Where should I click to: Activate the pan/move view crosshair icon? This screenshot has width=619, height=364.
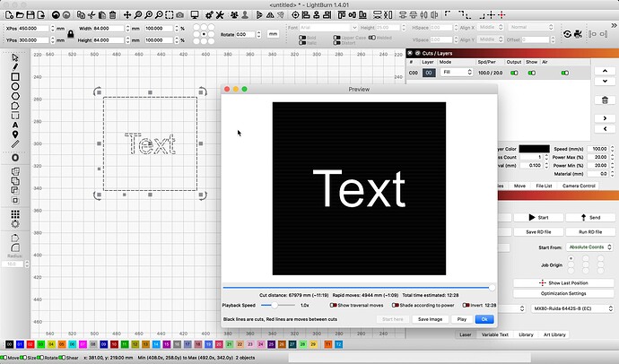[x=127, y=15]
